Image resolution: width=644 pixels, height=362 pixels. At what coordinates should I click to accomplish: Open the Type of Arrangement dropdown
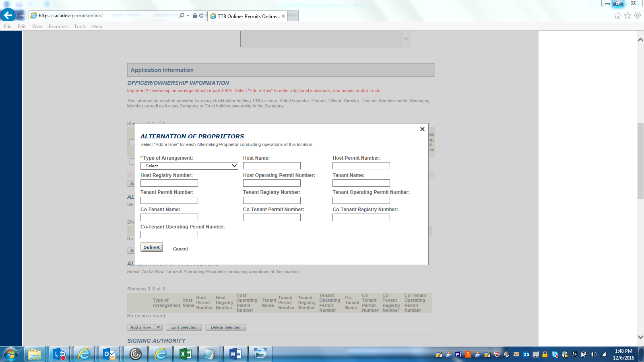click(189, 166)
